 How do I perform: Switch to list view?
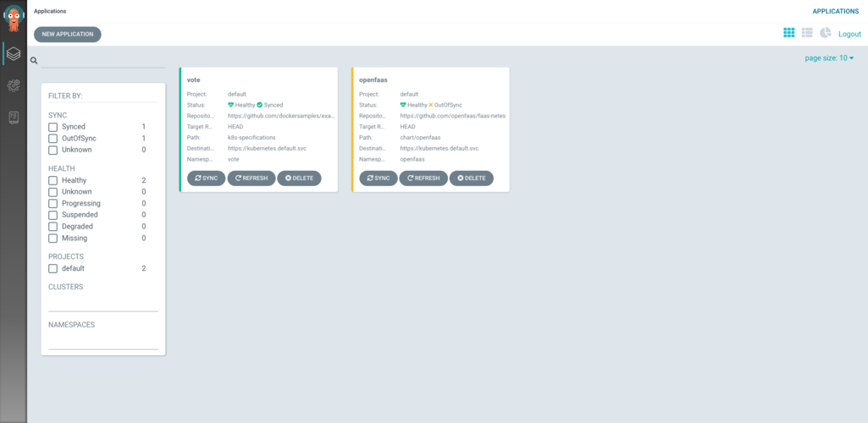807,33
